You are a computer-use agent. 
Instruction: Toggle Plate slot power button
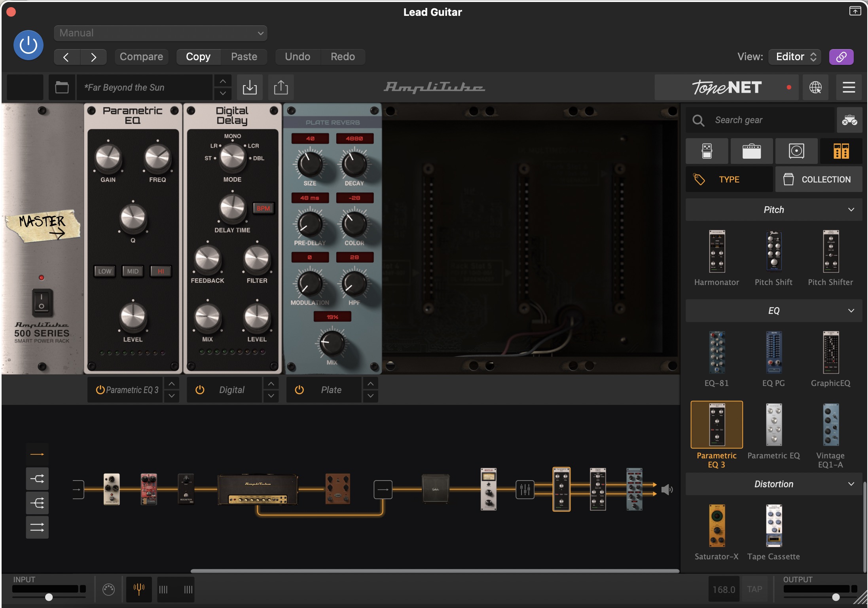click(x=299, y=390)
